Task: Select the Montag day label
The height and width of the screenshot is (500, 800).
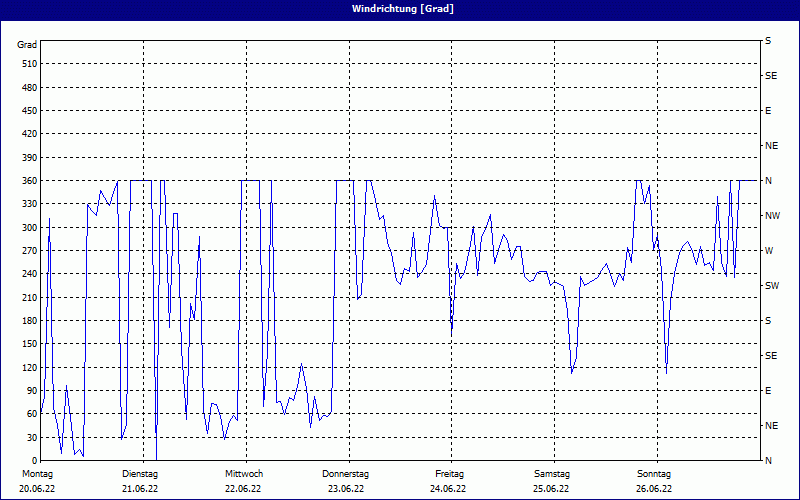Action: (x=38, y=474)
